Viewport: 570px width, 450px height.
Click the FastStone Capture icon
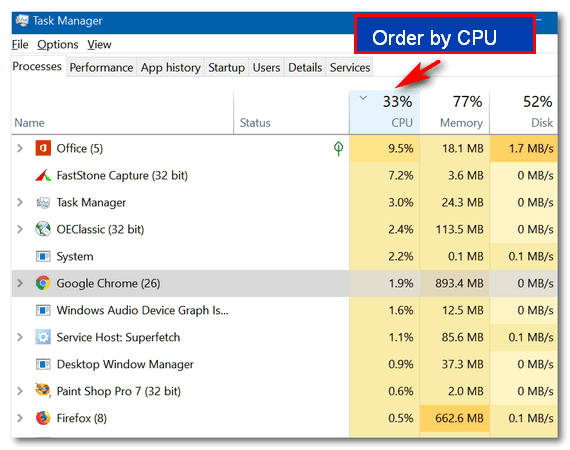coord(43,176)
